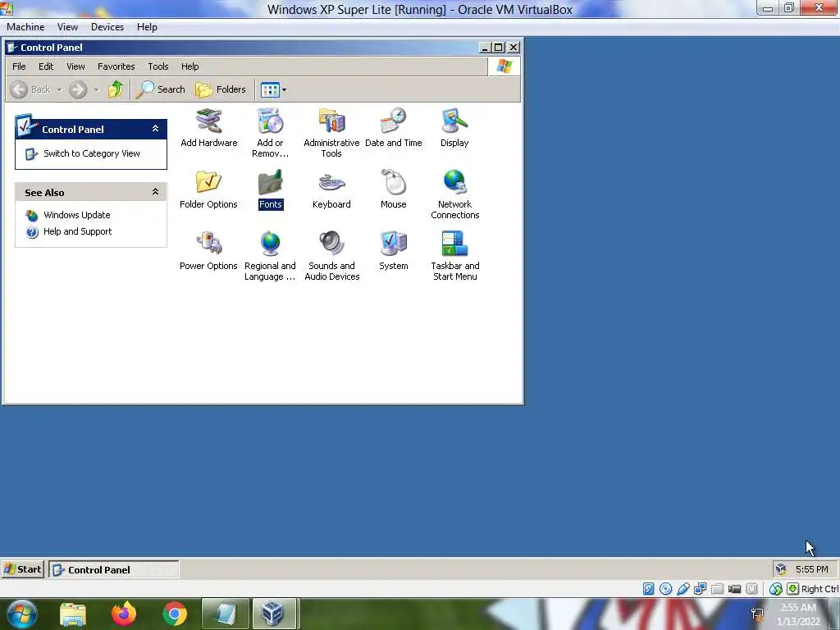Click the Search toolbar button

160,89
